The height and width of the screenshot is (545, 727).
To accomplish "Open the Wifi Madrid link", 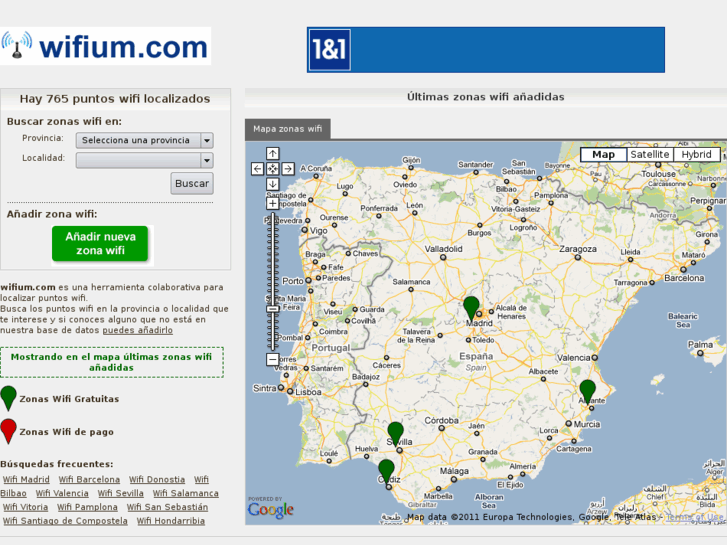I will tap(26, 480).
